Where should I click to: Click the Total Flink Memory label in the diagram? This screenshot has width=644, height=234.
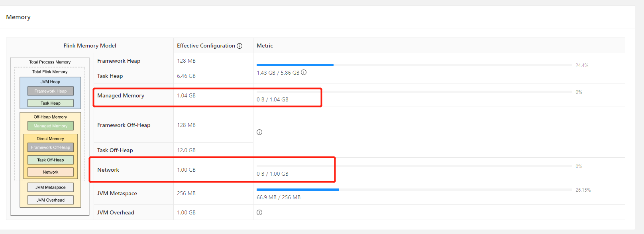(x=50, y=72)
